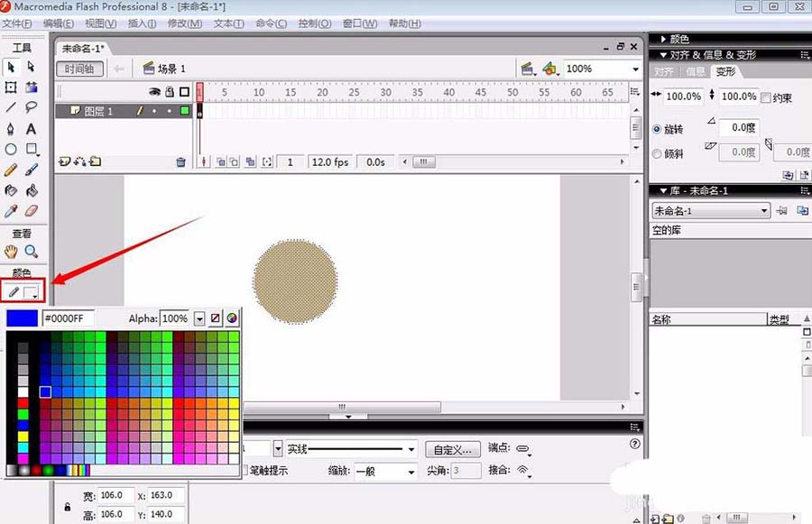Click the insert layer icon
The width and height of the screenshot is (812, 524).
tap(64, 161)
